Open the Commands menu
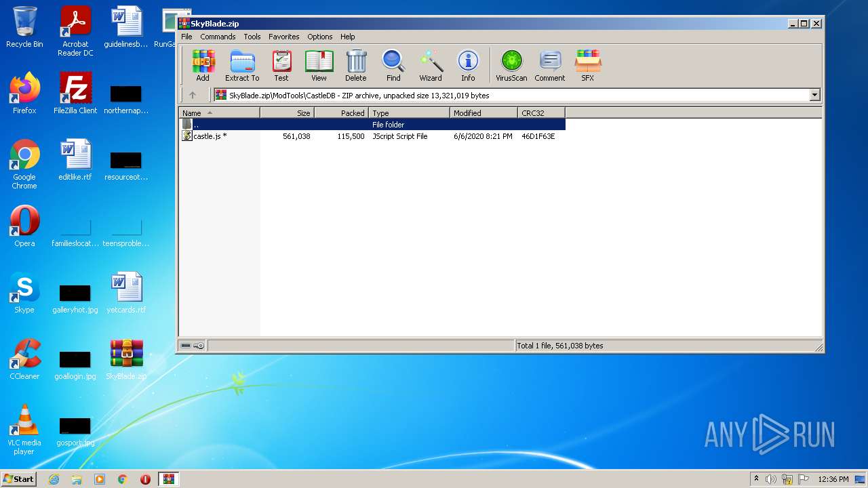This screenshot has height=488, width=868. [x=218, y=37]
